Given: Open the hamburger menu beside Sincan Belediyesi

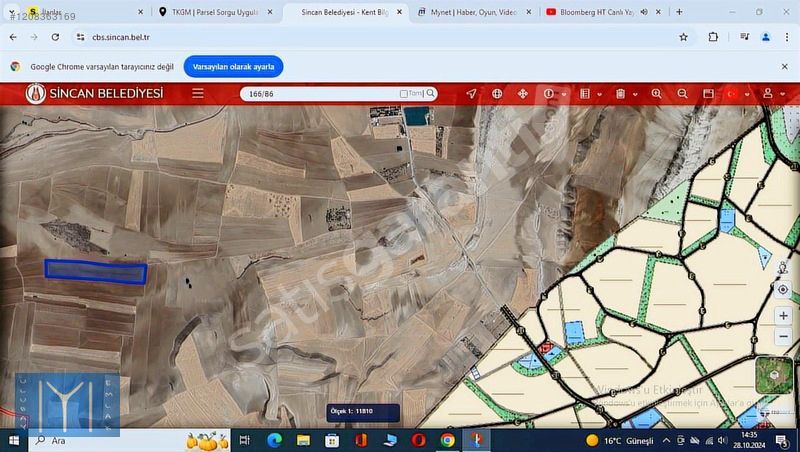Looking at the screenshot, I should 198,94.
